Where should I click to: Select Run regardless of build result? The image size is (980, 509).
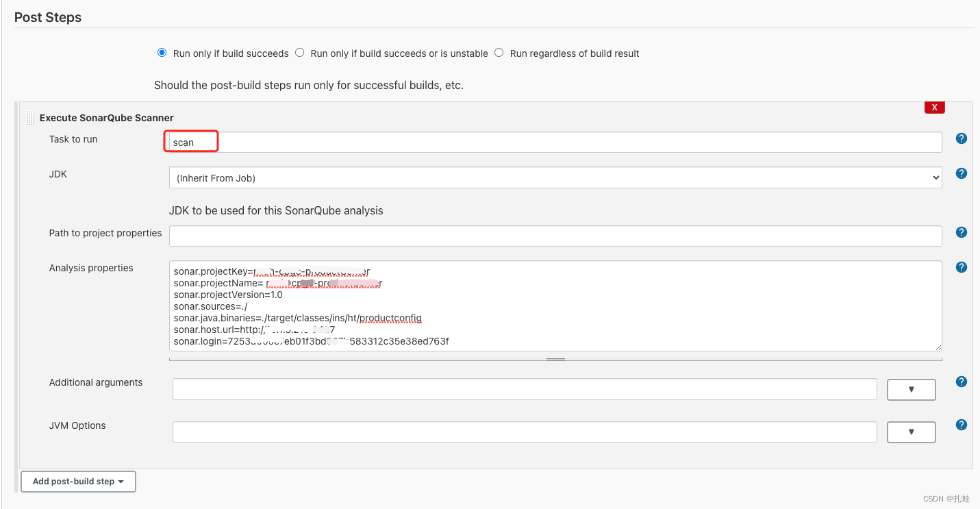(499, 52)
